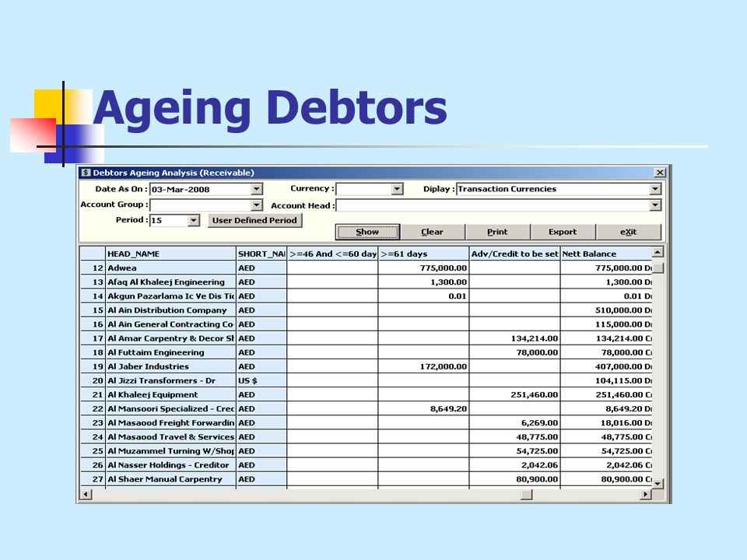Click the 0.01 cell under >=61 days
The height and width of the screenshot is (560, 747).
tap(423, 296)
